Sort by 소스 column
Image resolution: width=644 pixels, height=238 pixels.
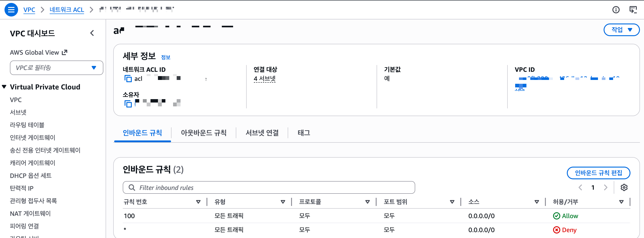click(x=537, y=202)
